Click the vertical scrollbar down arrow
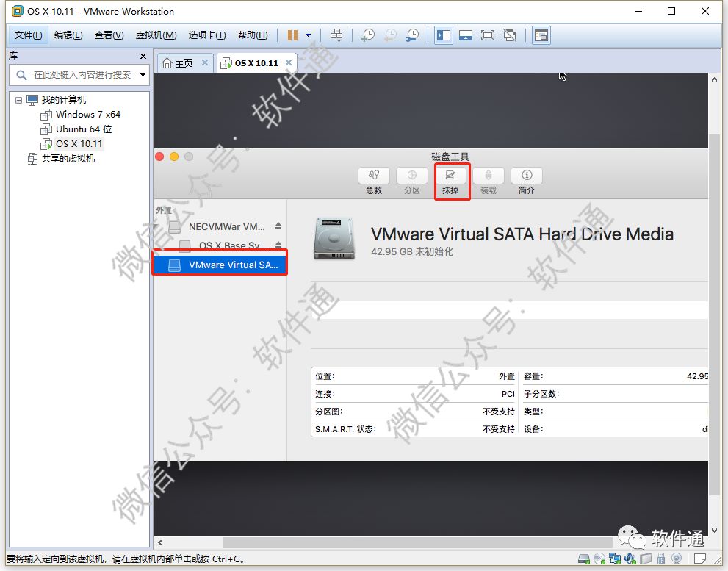Viewport: 728px width, 571px height. [714, 530]
